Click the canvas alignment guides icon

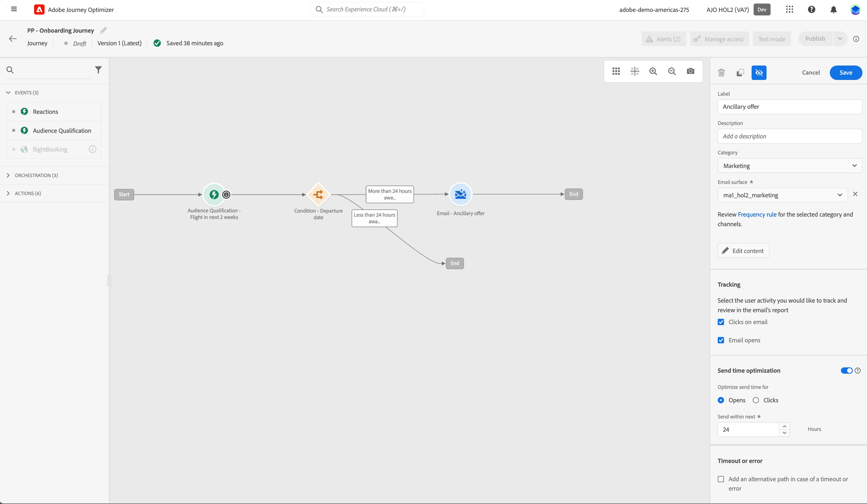coord(634,71)
